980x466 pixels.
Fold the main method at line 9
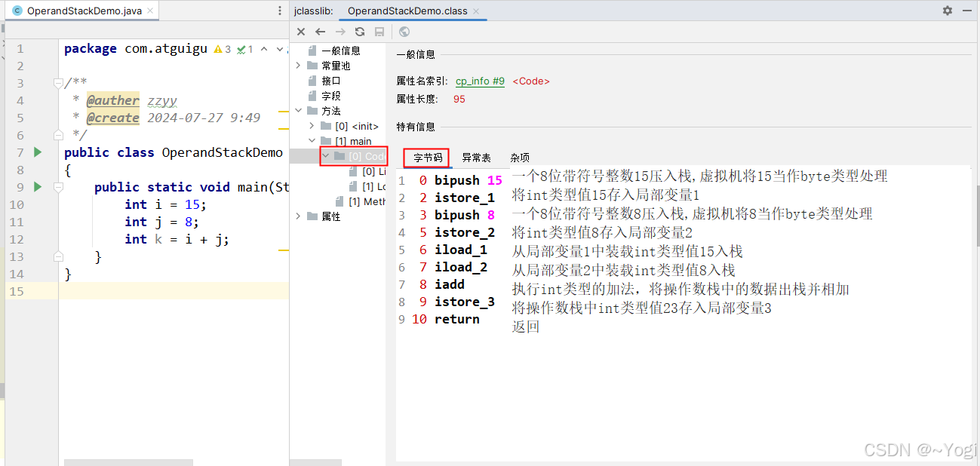point(58,187)
